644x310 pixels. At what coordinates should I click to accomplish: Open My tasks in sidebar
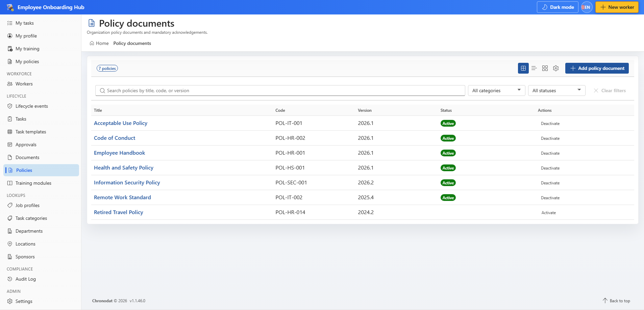pyautogui.click(x=41, y=23)
